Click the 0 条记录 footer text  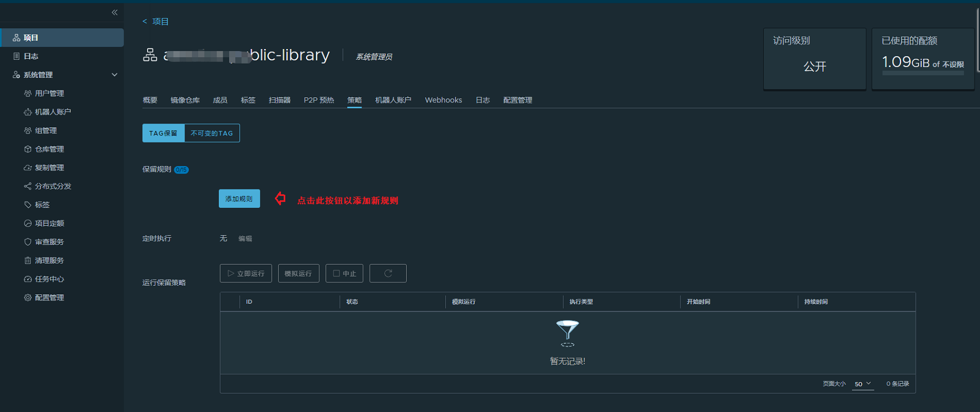(x=898, y=384)
